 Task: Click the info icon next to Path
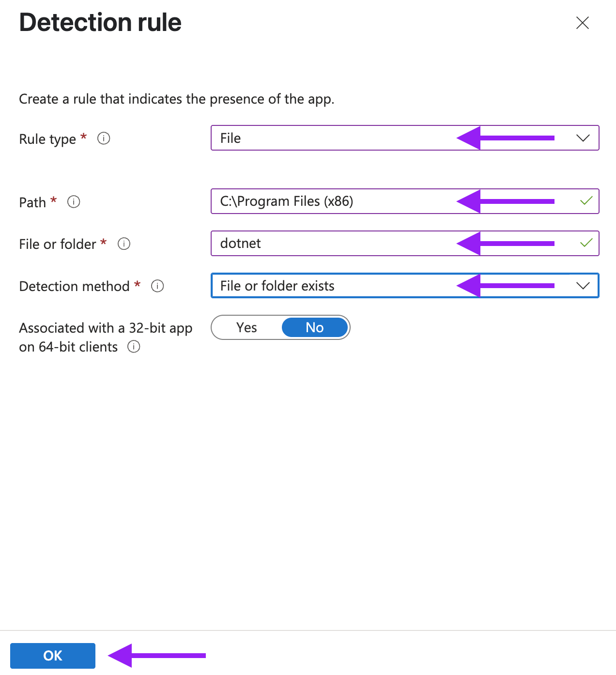point(74,201)
